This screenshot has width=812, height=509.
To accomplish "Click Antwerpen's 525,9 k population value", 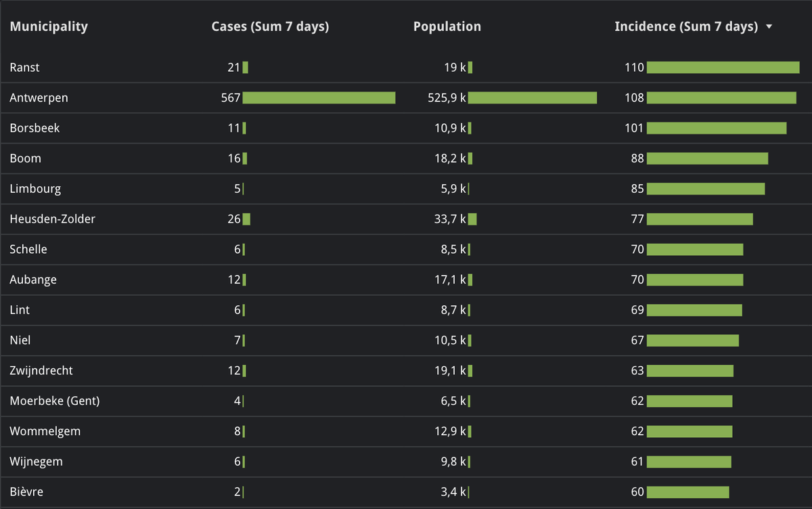I will [447, 98].
